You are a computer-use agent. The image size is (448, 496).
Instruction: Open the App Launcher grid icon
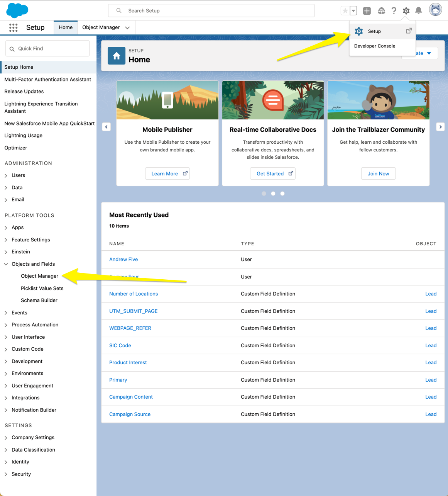(x=13, y=27)
